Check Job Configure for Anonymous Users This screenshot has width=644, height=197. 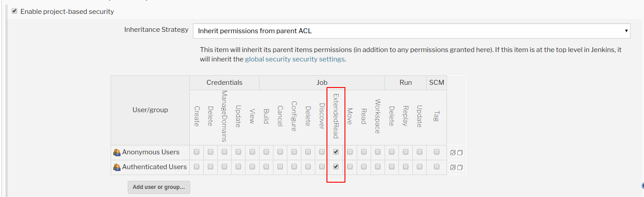[294, 152]
